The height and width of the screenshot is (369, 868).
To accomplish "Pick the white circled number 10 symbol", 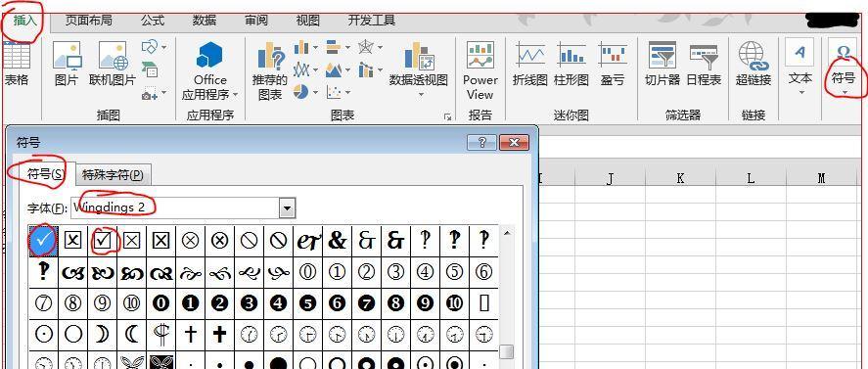I will pos(132,302).
